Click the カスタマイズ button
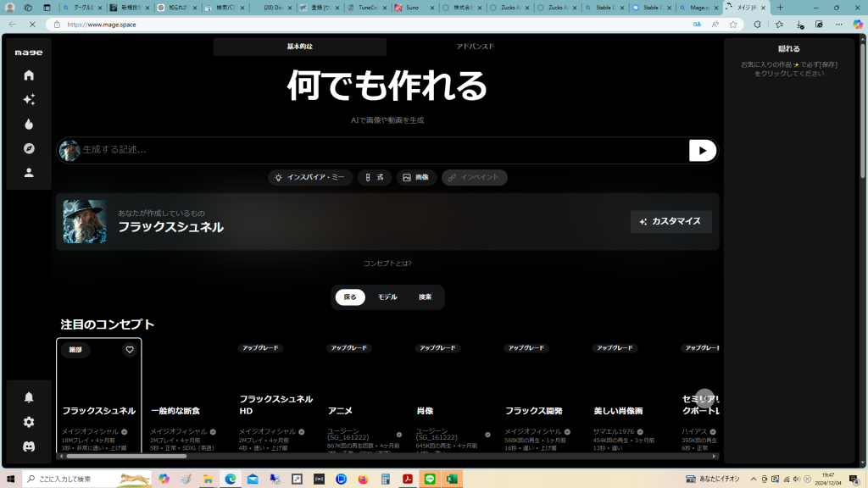868x488 pixels. coord(670,221)
